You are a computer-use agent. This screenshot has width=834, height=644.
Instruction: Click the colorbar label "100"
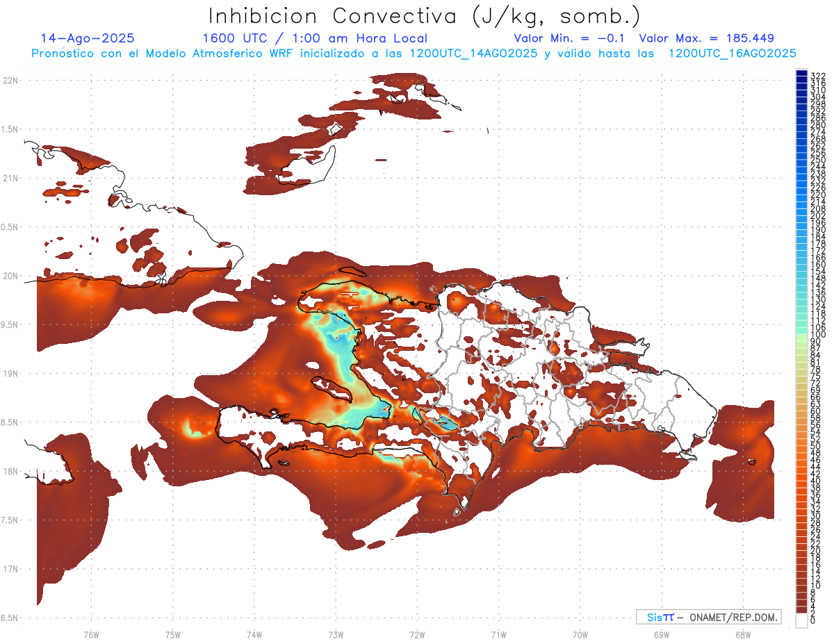pyautogui.click(x=818, y=335)
